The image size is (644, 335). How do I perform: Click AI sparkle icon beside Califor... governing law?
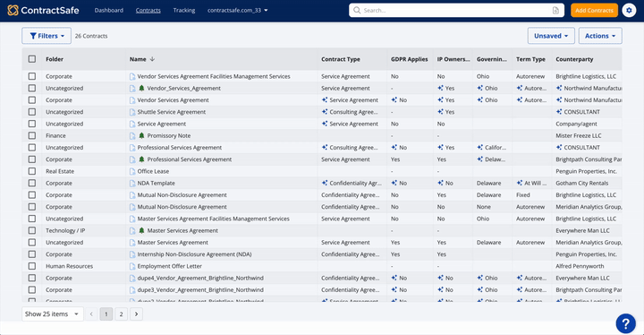(479, 147)
